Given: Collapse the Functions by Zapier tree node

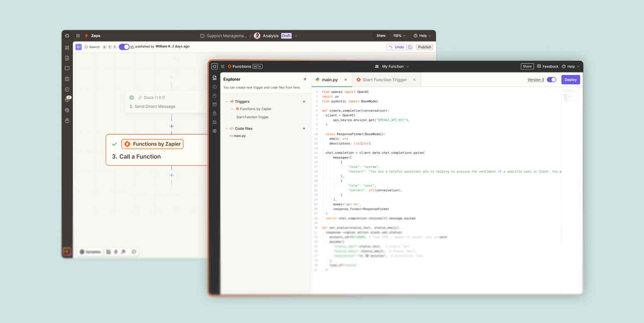Looking at the screenshot, I should click(233, 109).
